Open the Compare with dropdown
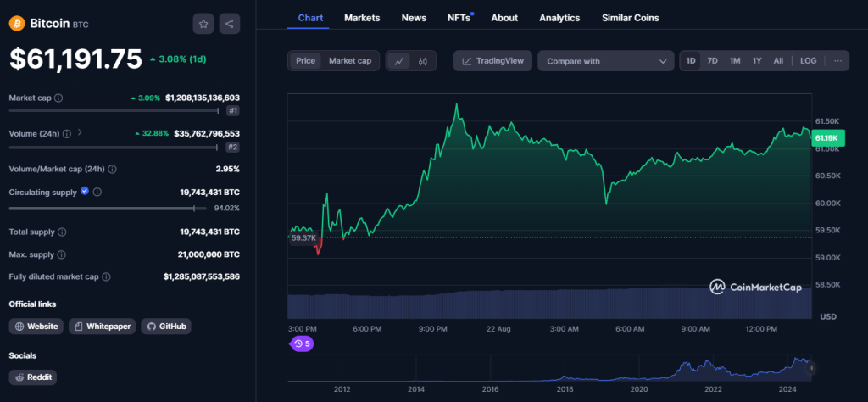This screenshot has width=868, height=402. [x=605, y=61]
